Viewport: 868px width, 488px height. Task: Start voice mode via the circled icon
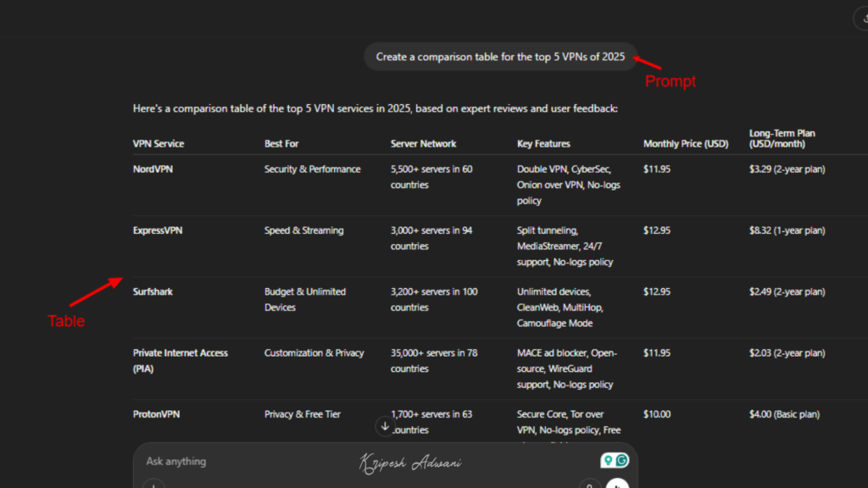(x=616, y=486)
